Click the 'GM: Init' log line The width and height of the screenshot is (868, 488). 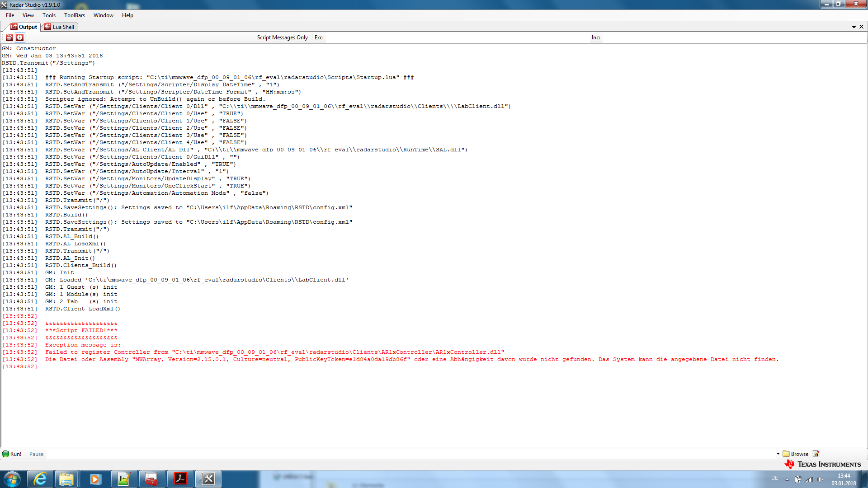pyautogui.click(x=59, y=273)
